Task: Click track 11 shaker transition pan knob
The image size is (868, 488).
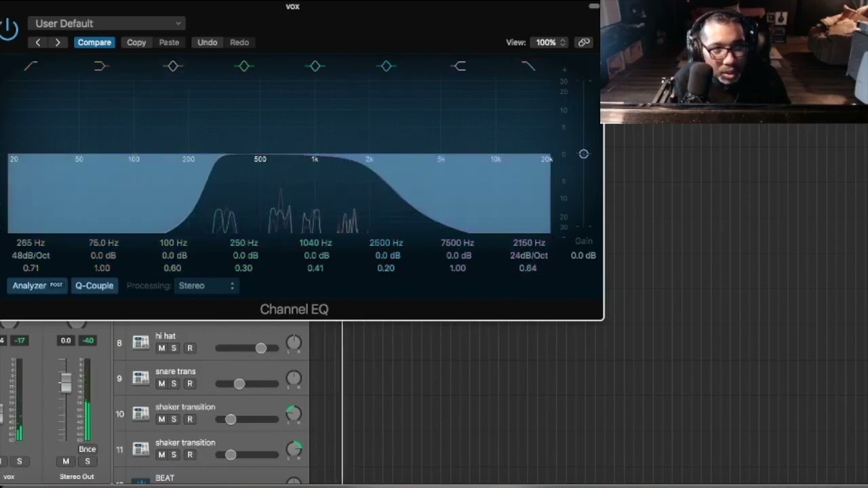Action: 294,449
